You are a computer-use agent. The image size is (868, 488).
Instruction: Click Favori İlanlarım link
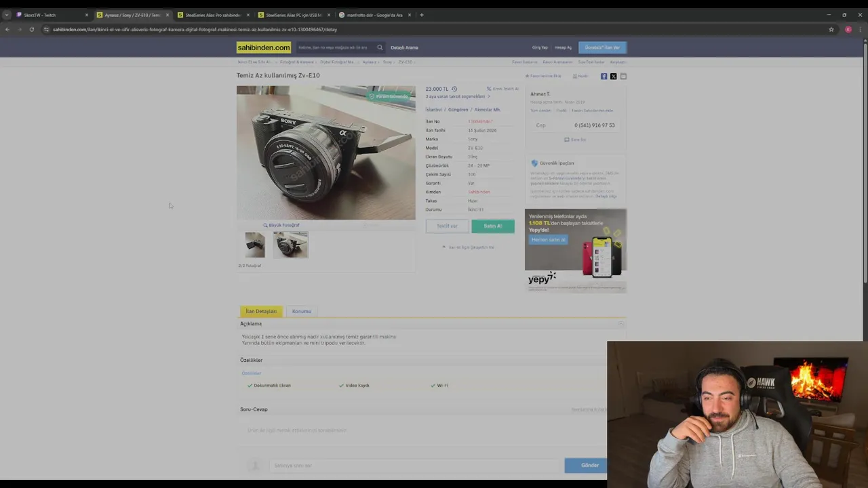coord(525,62)
